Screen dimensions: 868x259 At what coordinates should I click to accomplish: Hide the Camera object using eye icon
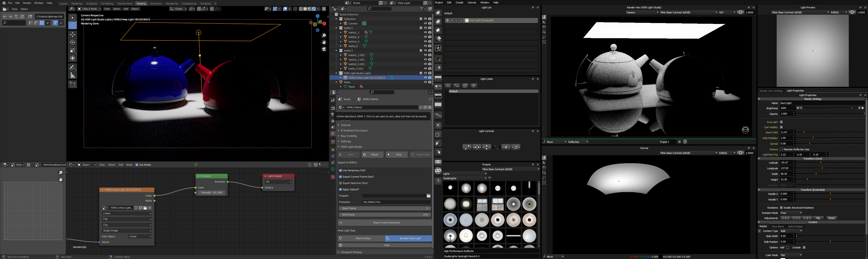point(425,23)
